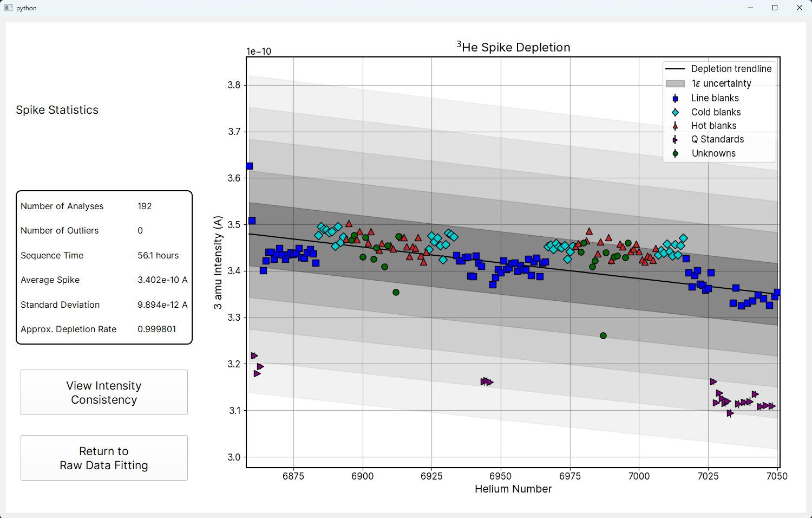Viewport: 812px width, 518px height.
Task: Click the value '0.999801'
Action: click(x=156, y=329)
